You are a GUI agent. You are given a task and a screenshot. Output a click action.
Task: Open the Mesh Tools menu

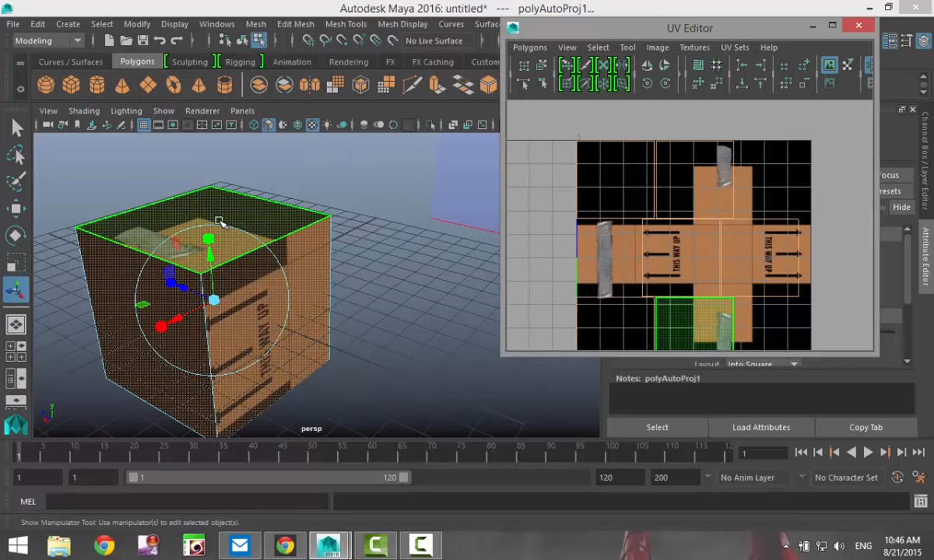[346, 24]
